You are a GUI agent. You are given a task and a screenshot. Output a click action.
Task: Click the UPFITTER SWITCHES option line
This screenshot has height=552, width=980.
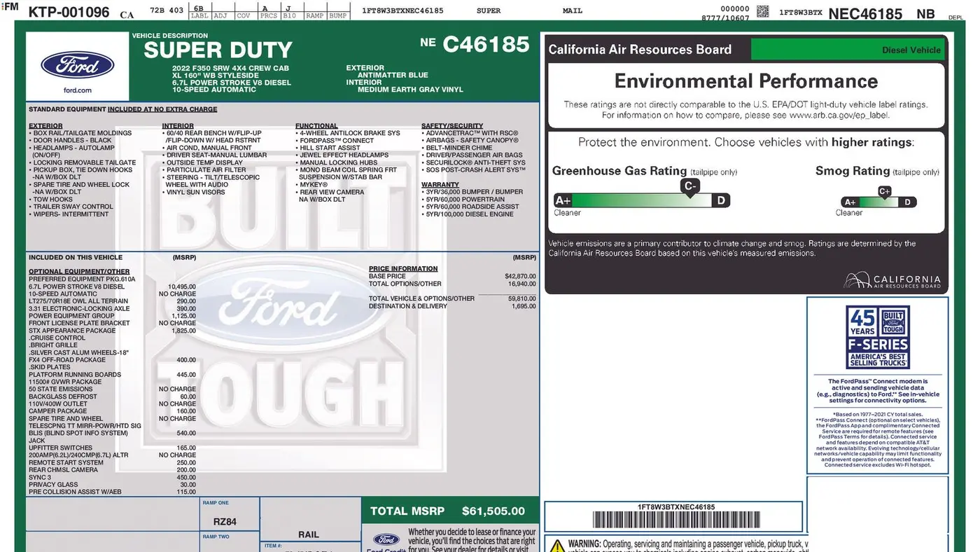click(x=60, y=448)
